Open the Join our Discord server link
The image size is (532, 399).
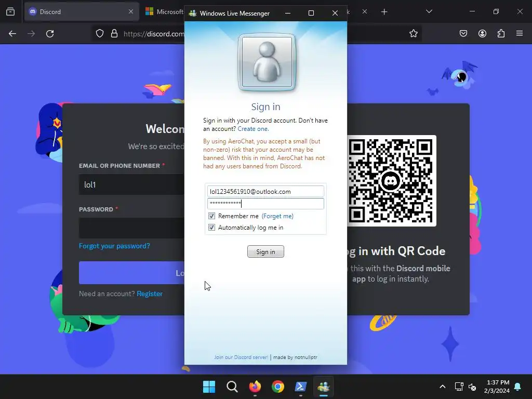(x=241, y=357)
